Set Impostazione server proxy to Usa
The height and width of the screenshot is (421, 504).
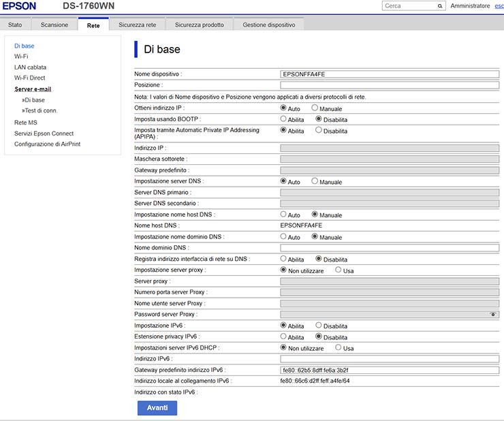338,270
